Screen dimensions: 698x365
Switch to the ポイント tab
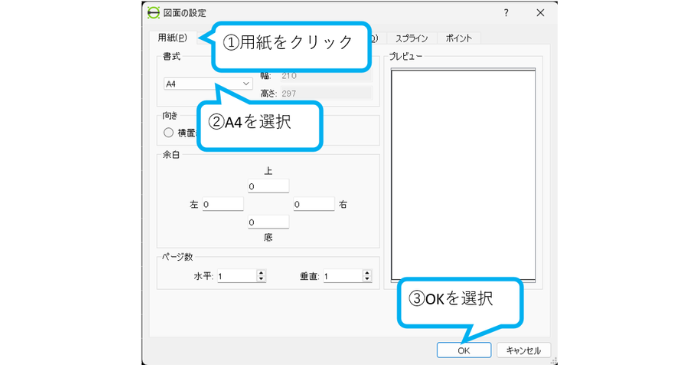tap(459, 38)
